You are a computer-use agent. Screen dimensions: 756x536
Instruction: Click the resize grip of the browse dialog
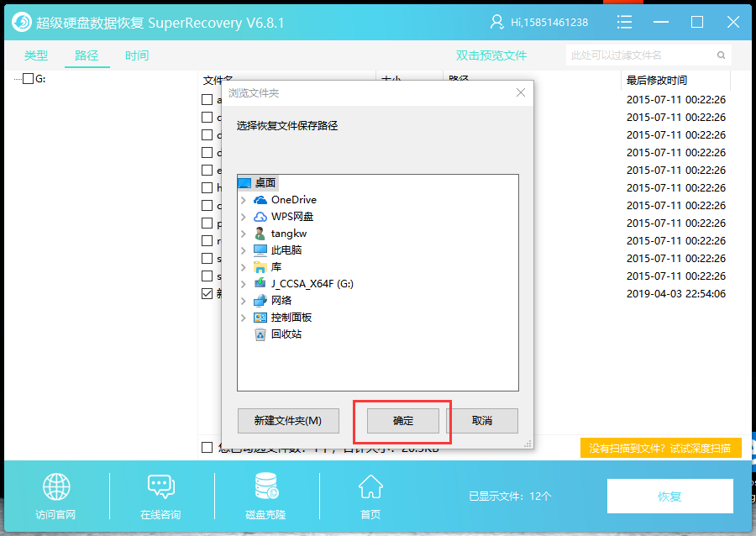coord(528,444)
